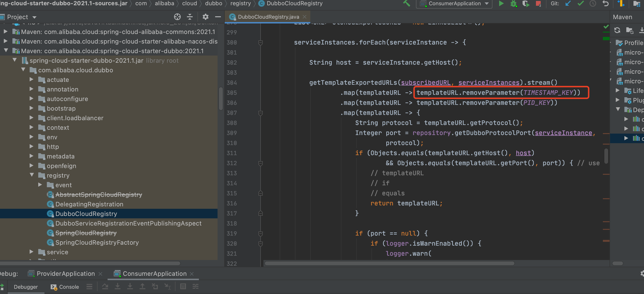The width and height of the screenshot is (644, 294).
Task: Expand the actuate package folder
Action: 32,80
